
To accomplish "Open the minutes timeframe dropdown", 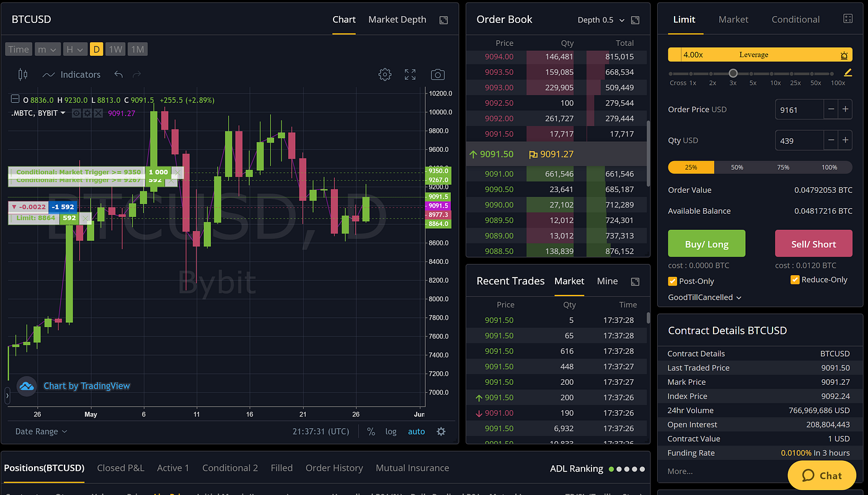I will tap(47, 50).
